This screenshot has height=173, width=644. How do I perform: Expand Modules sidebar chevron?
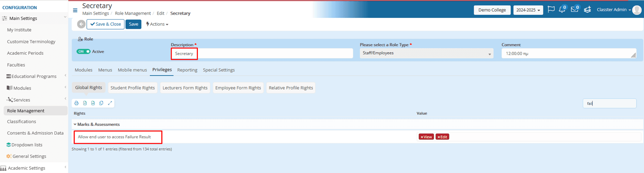(x=65, y=87)
